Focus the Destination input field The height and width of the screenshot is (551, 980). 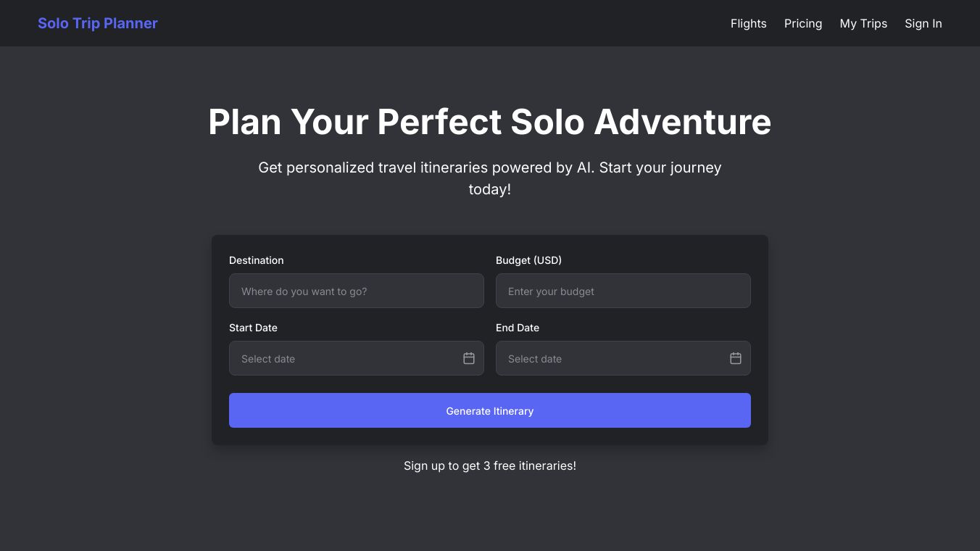pyautogui.click(x=356, y=291)
